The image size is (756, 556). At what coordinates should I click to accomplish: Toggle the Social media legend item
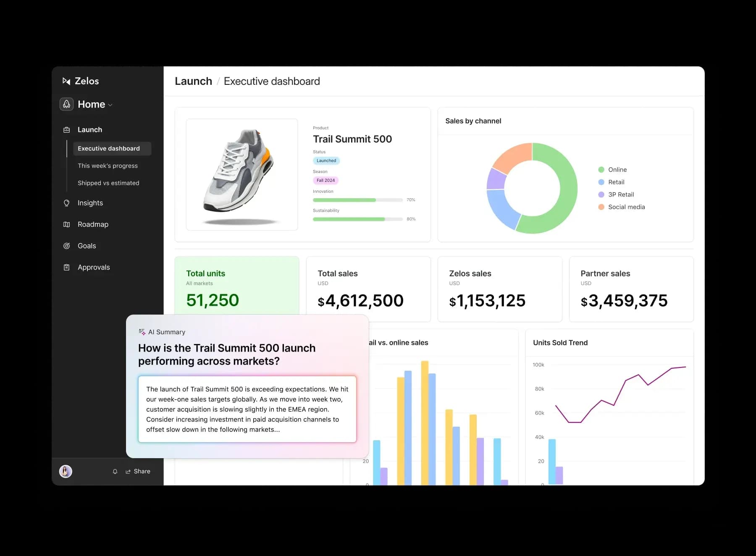tap(626, 207)
